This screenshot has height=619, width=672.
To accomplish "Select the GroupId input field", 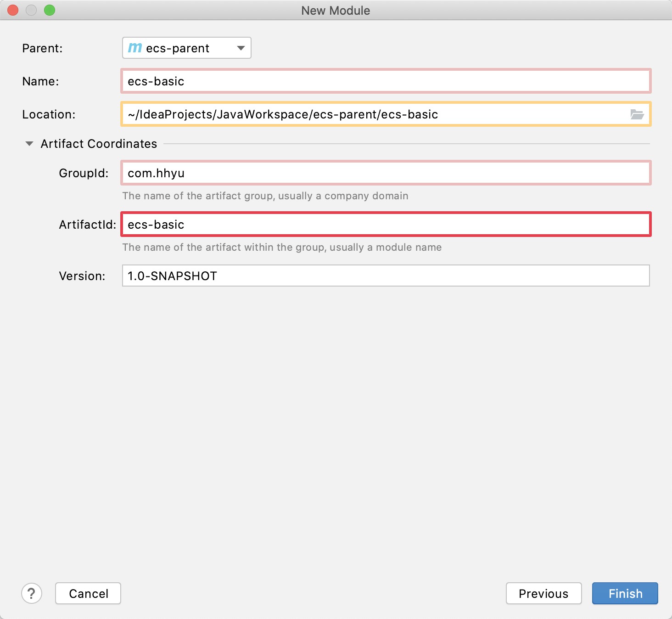I will coord(386,173).
